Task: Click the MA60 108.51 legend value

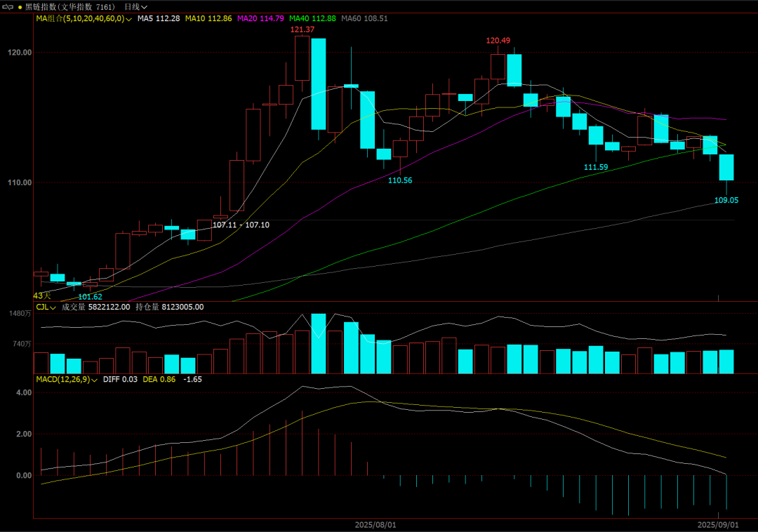Action: [x=364, y=18]
